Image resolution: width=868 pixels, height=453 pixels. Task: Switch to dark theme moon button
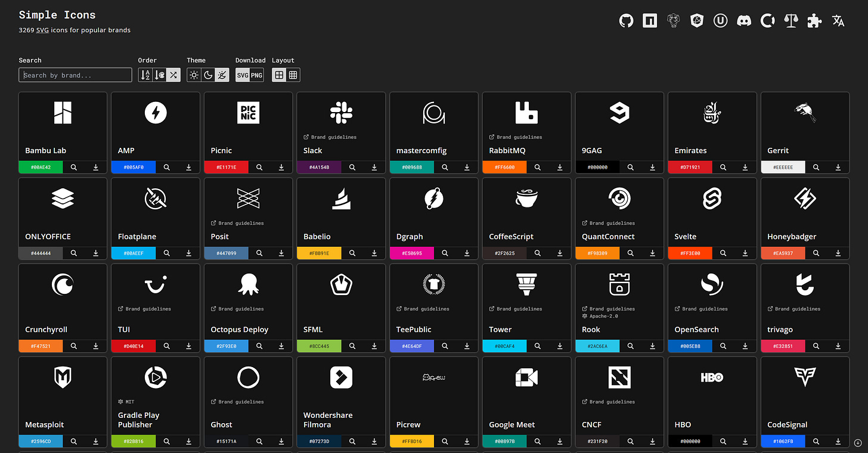point(208,75)
